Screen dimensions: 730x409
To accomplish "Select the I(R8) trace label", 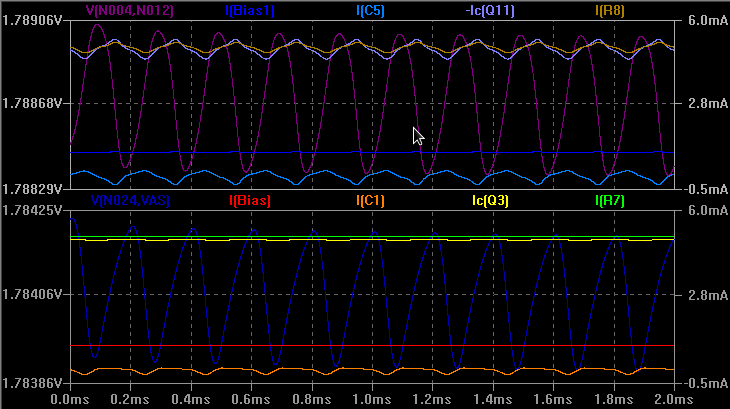I will [610, 10].
